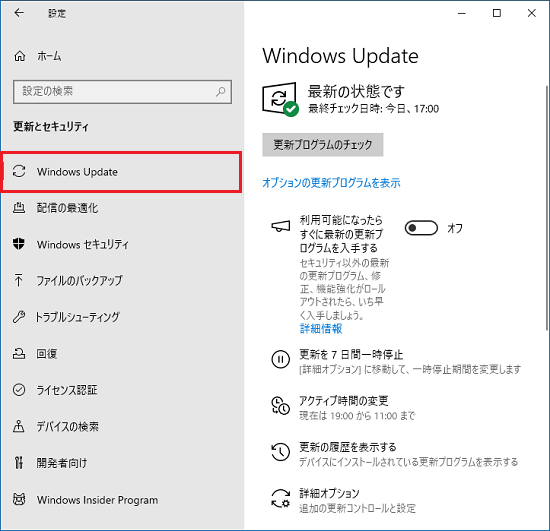Click the search magnifier icon
Image resolution: width=550 pixels, height=531 pixels.
point(221,92)
